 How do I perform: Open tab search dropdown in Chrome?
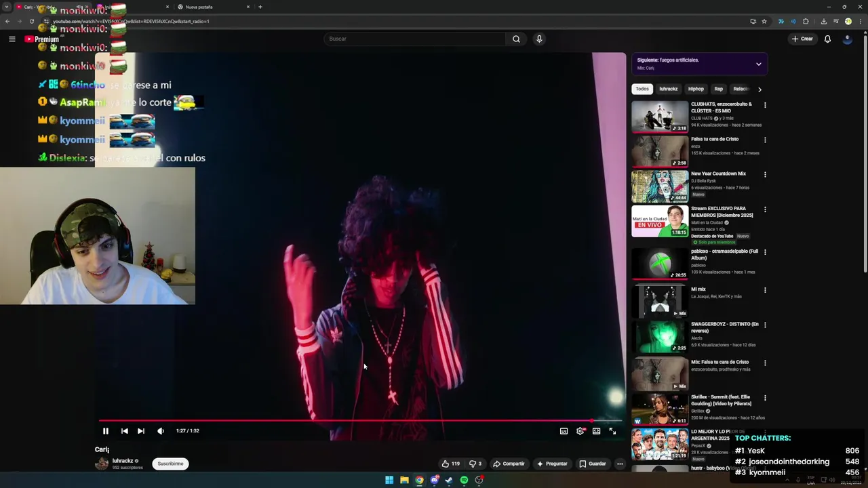click(7, 7)
